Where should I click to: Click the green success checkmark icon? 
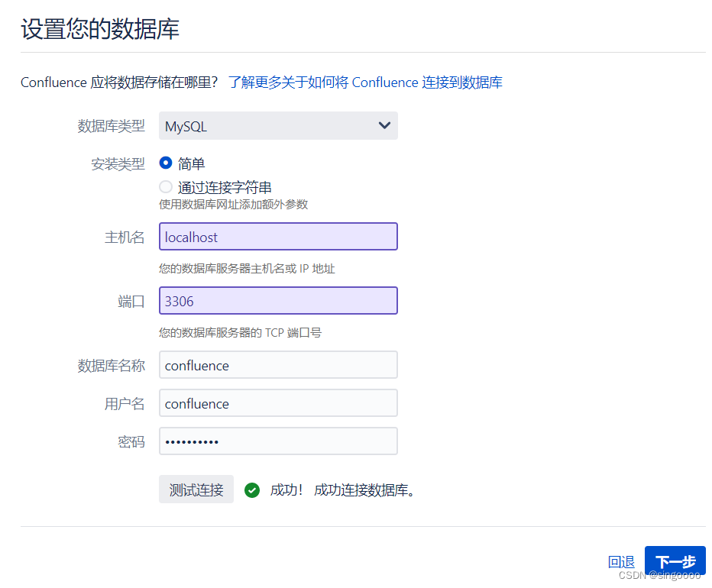click(252, 490)
